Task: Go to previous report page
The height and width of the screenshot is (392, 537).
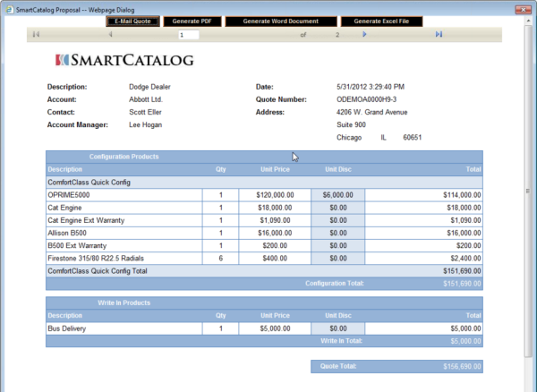Action: coord(110,35)
